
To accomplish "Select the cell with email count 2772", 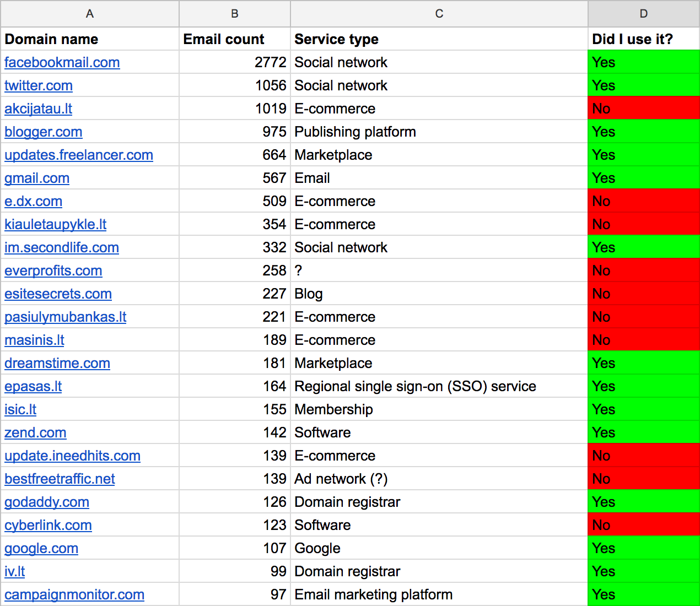I will click(235, 62).
